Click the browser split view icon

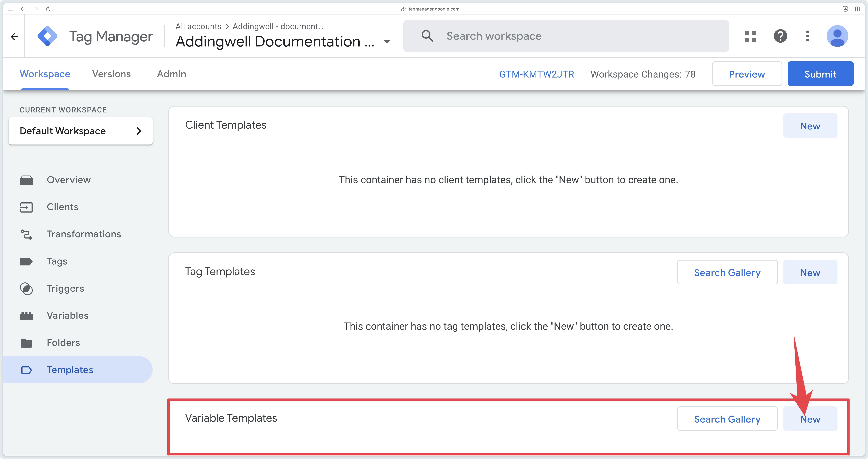(857, 9)
